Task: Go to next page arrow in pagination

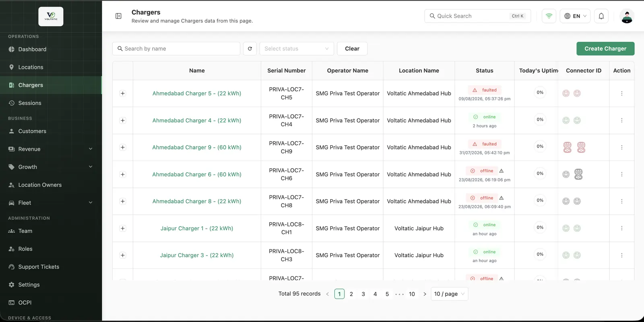Action: (x=425, y=294)
